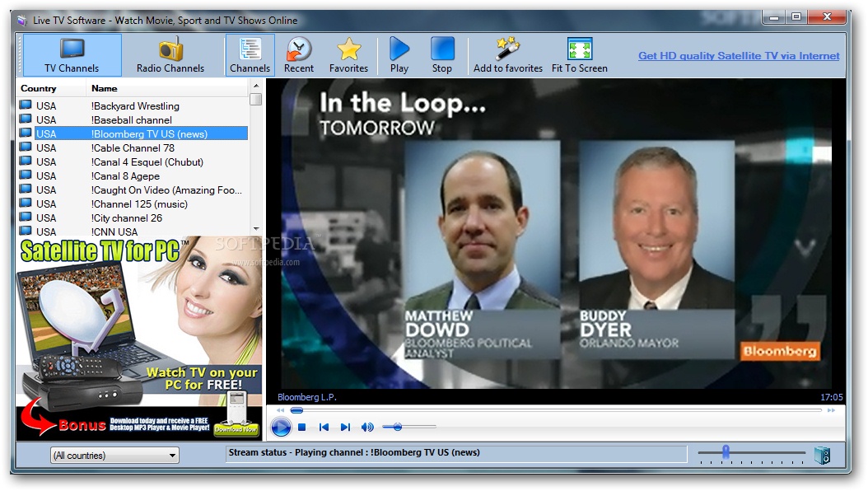Click speaker icon in bottom right corner
The image size is (868, 491).
point(823,456)
